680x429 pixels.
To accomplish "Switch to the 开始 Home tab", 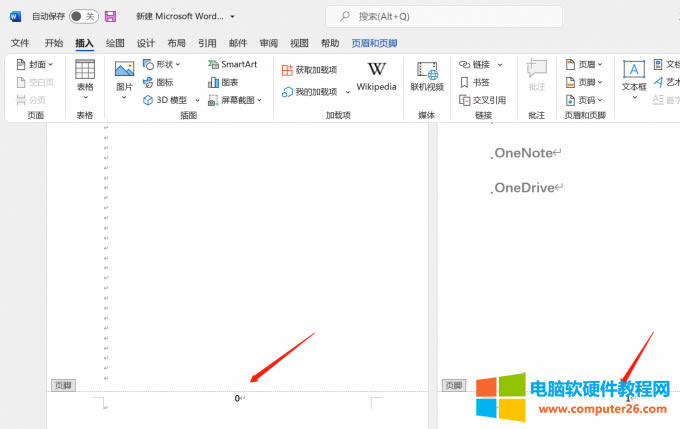I will pyautogui.click(x=54, y=43).
